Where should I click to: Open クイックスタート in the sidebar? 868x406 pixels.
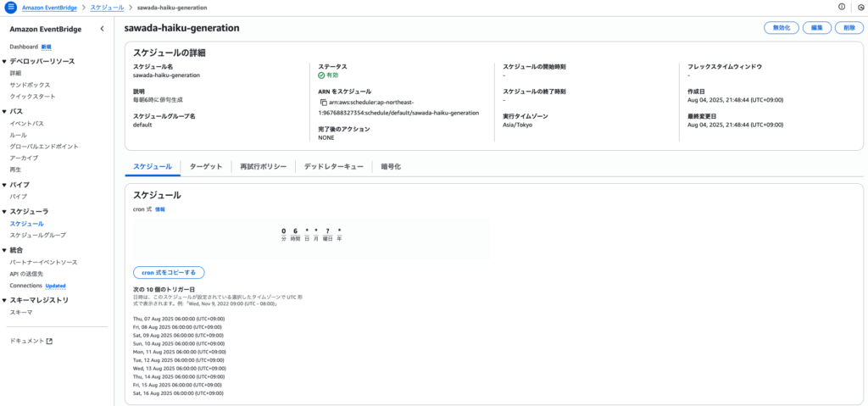(x=33, y=97)
